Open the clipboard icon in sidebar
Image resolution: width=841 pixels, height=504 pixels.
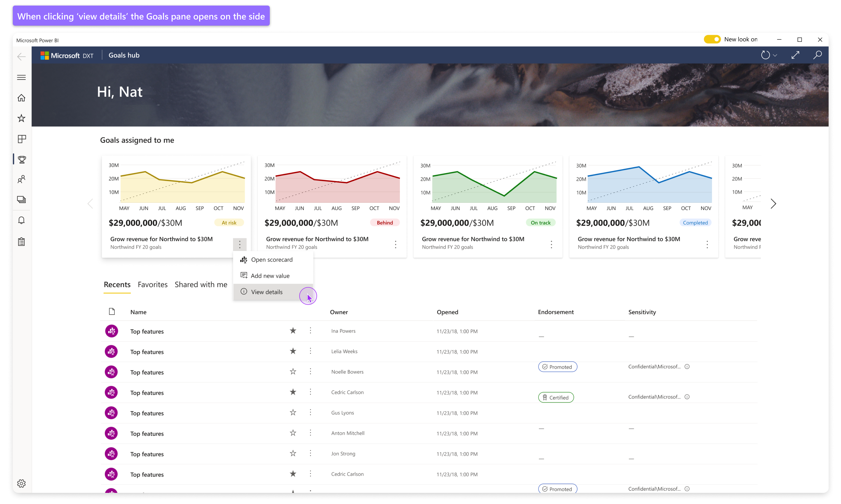[x=21, y=241]
